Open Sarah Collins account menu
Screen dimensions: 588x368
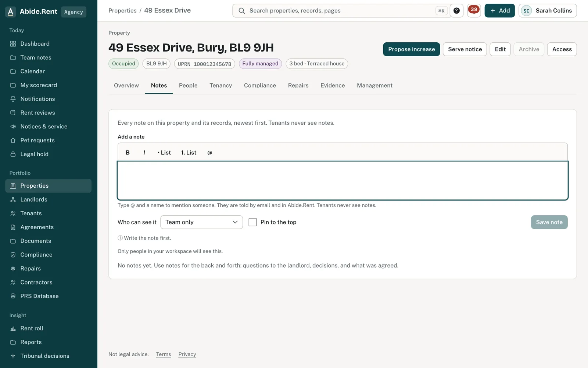tap(548, 11)
